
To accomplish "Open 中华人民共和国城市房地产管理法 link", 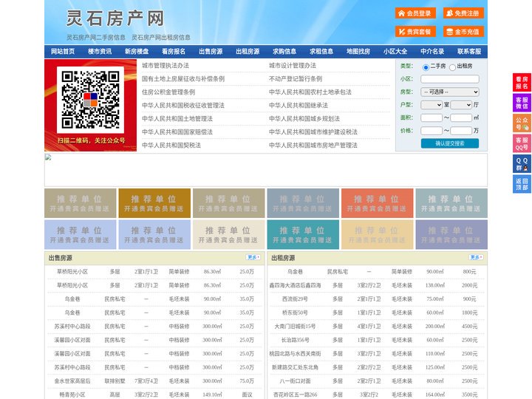I will [313, 146].
